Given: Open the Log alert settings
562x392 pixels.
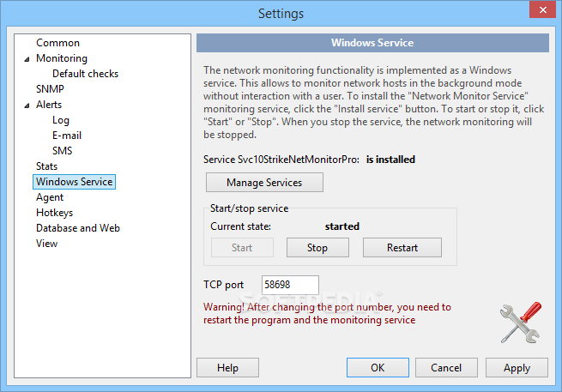Looking at the screenshot, I should [61, 120].
